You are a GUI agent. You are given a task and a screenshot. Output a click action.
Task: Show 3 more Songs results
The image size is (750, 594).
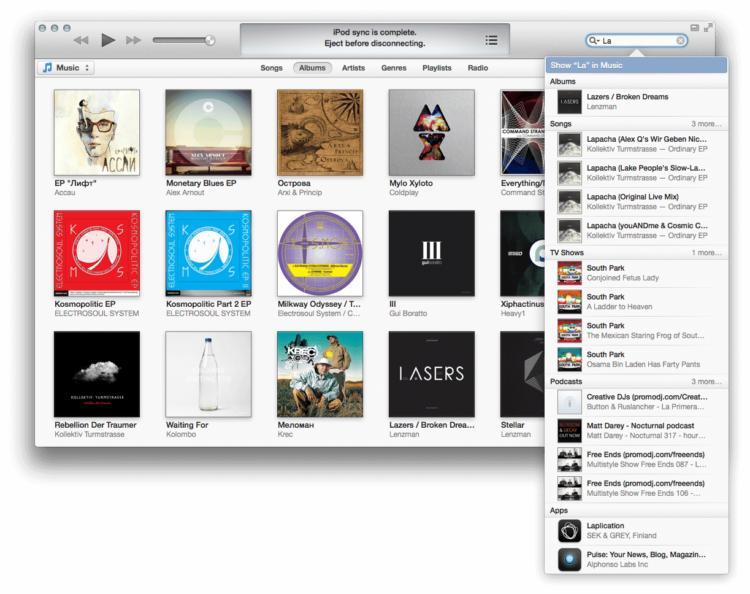point(706,124)
